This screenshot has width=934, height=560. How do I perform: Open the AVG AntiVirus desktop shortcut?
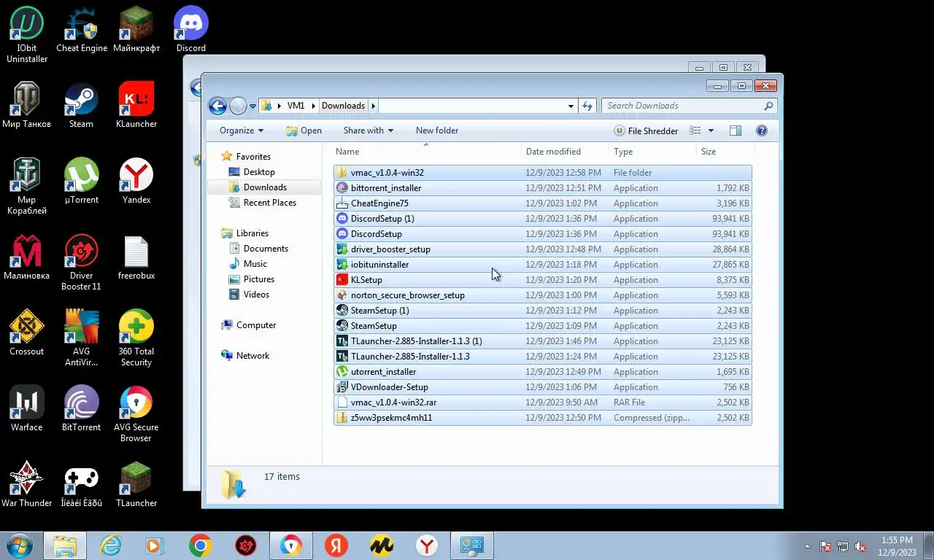pos(82,338)
